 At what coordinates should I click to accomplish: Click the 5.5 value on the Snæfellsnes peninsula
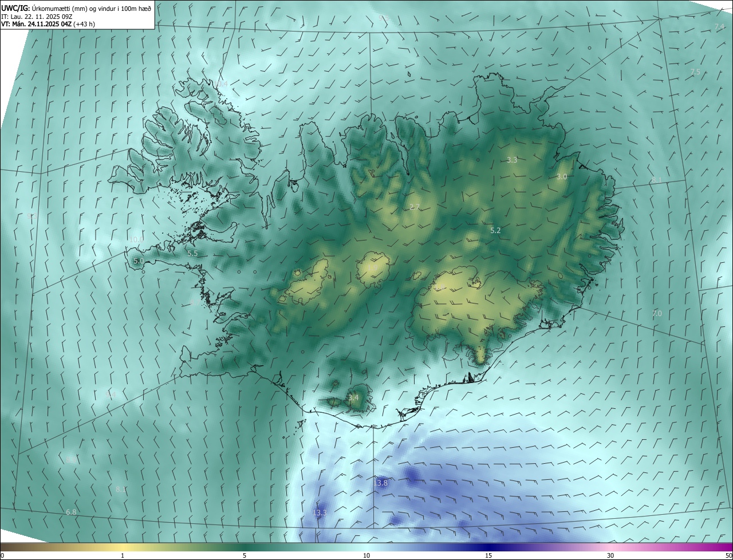coord(192,253)
